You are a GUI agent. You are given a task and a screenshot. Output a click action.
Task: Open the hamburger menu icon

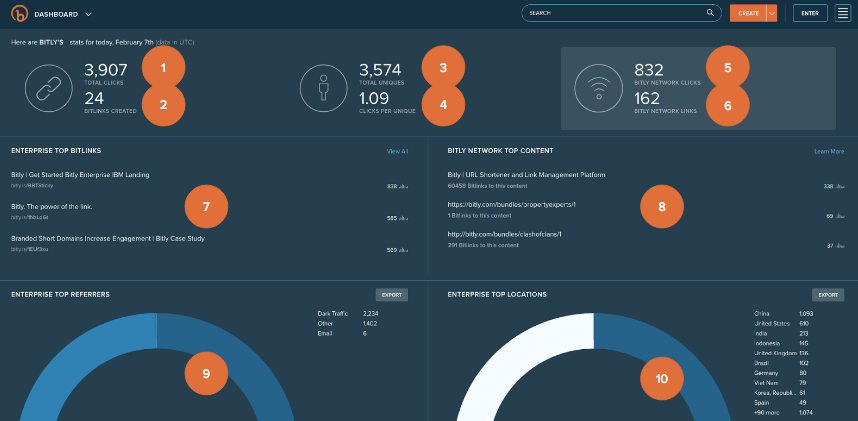pos(843,13)
